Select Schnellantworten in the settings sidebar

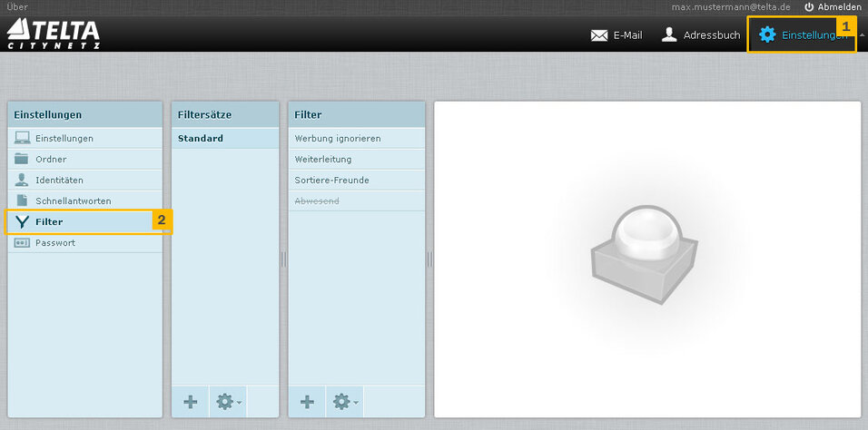point(85,200)
